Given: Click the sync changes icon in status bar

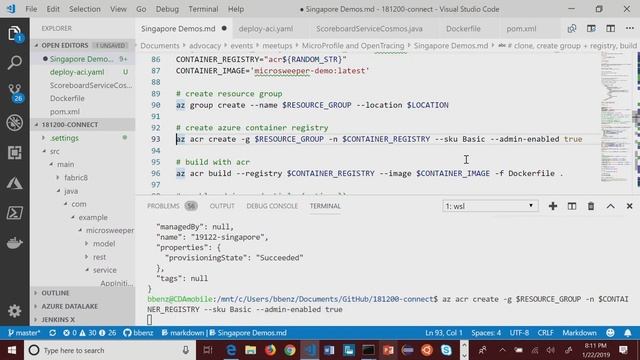Looking at the screenshot, I should (53, 333).
